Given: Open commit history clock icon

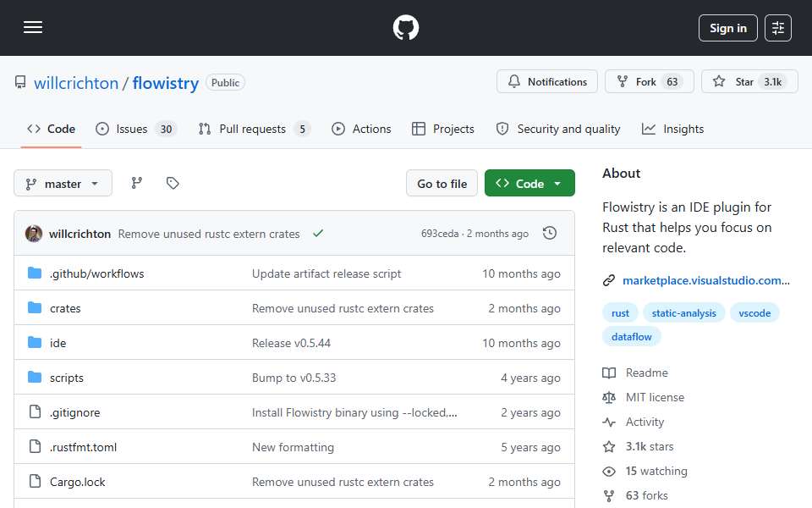Looking at the screenshot, I should click(x=550, y=234).
